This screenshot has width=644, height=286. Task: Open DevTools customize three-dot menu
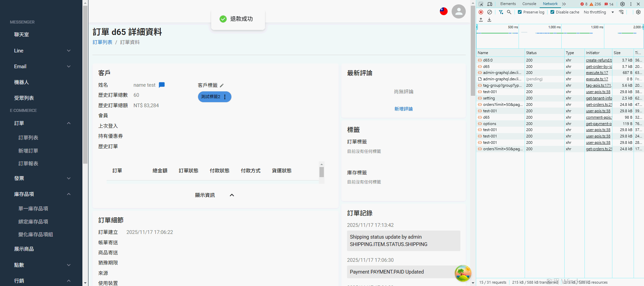coord(631,4)
